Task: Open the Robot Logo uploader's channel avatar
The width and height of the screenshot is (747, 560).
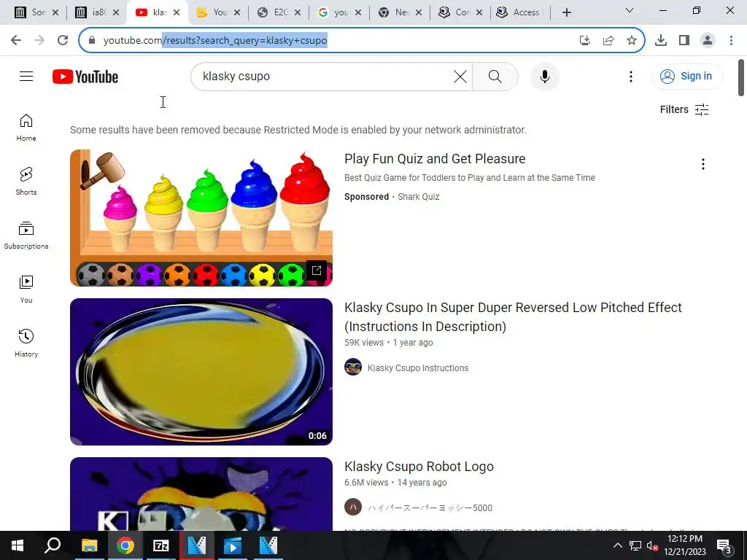Action: (353, 507)
